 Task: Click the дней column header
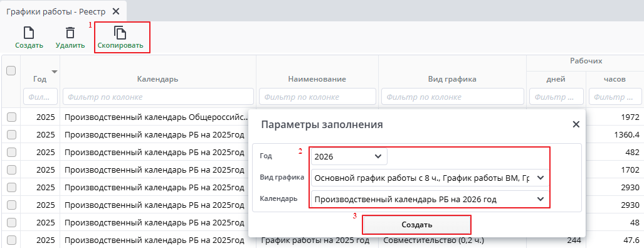(556, 79)
